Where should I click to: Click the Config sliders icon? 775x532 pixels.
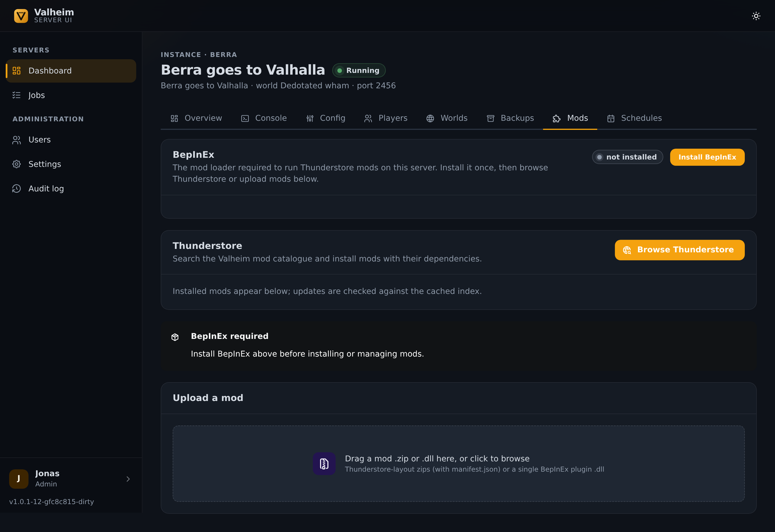pyautogui.click(x=310, y=119)
